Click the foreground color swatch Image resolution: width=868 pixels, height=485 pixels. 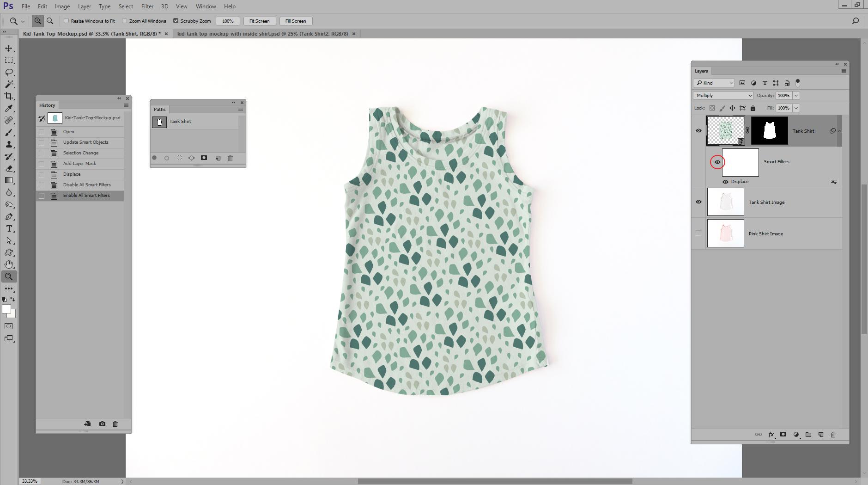[7, 309]
